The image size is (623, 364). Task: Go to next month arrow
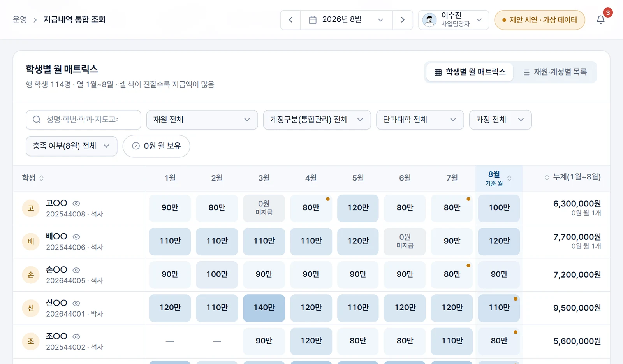pyautogui.click(x=403, y=20)
